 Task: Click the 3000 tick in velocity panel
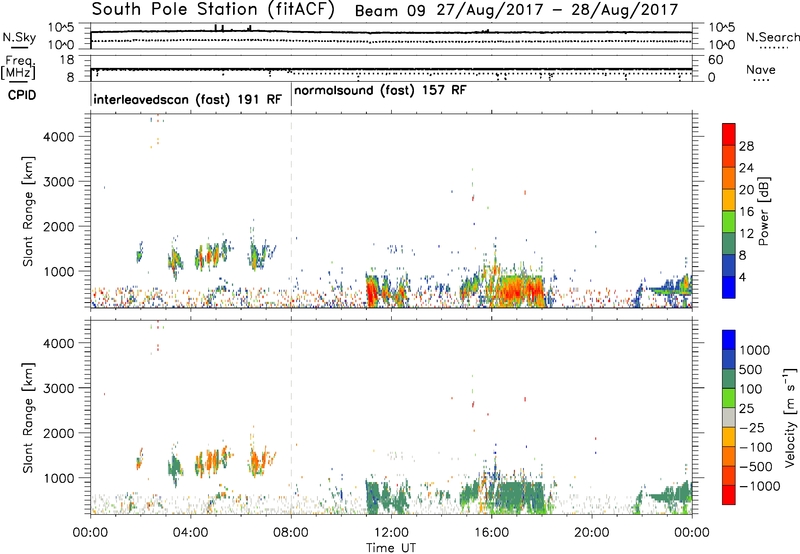click(59, 388)
